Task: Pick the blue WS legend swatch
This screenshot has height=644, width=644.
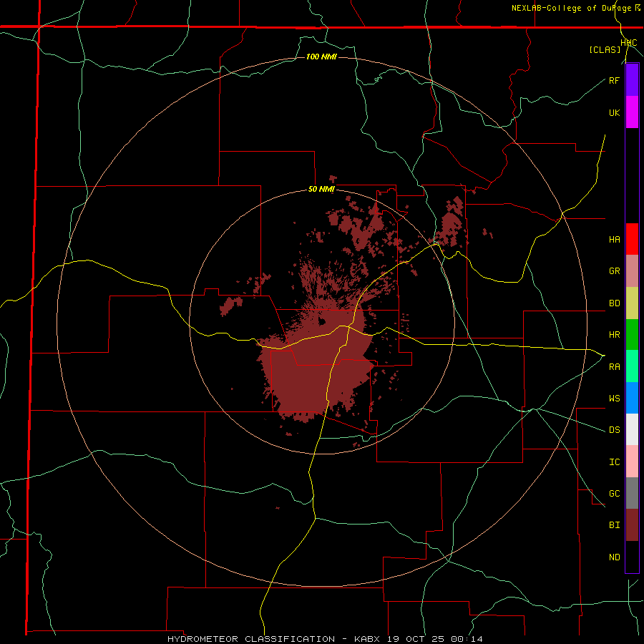Action: pyautogui.click(x=632, y=398)
